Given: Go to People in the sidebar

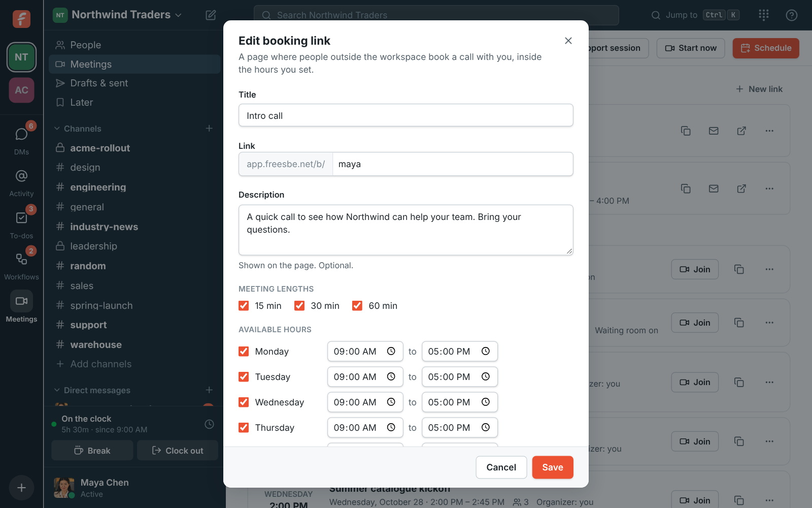Looking at the screenshot, I should (134, 45).
